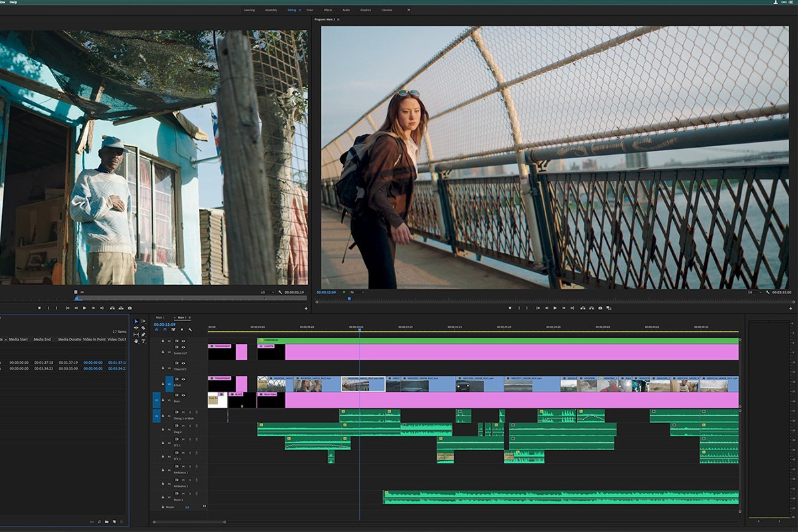Export frame camera icon in Source monitor
This screenshot has width=798, height=532.
[130, 308]
